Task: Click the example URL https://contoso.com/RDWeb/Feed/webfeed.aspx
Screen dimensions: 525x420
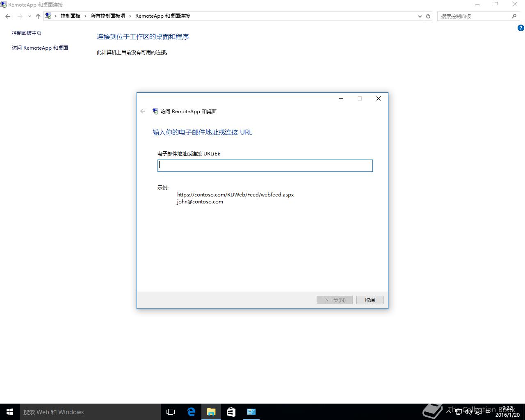Action: 235,194
